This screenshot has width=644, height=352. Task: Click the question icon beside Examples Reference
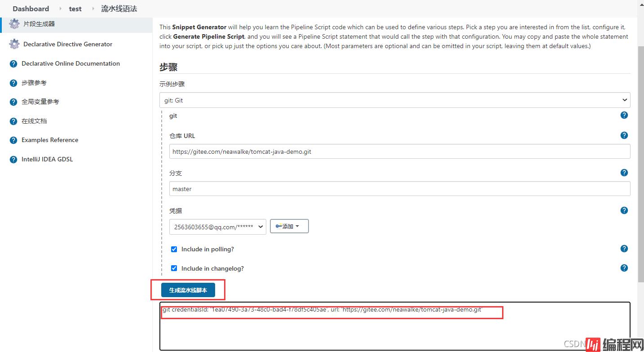(x=13, y=140)
